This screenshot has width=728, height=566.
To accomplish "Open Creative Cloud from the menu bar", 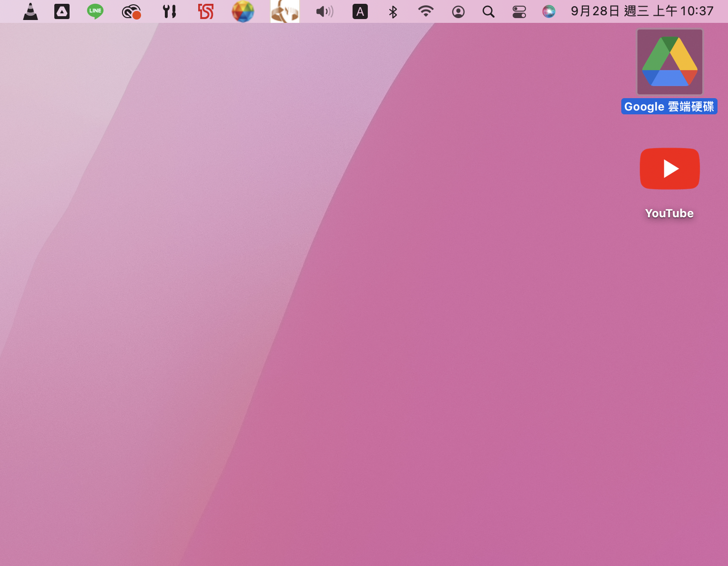I will click(131, 11).
